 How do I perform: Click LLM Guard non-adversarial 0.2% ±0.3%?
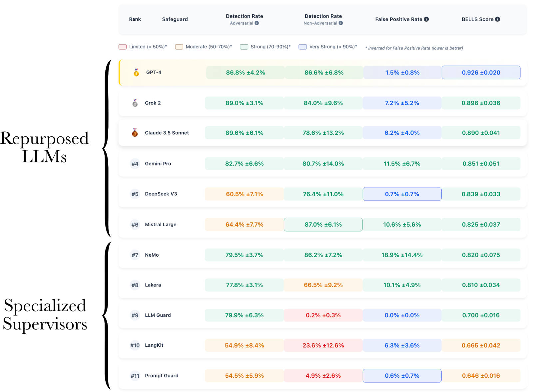tap(323, 315)
